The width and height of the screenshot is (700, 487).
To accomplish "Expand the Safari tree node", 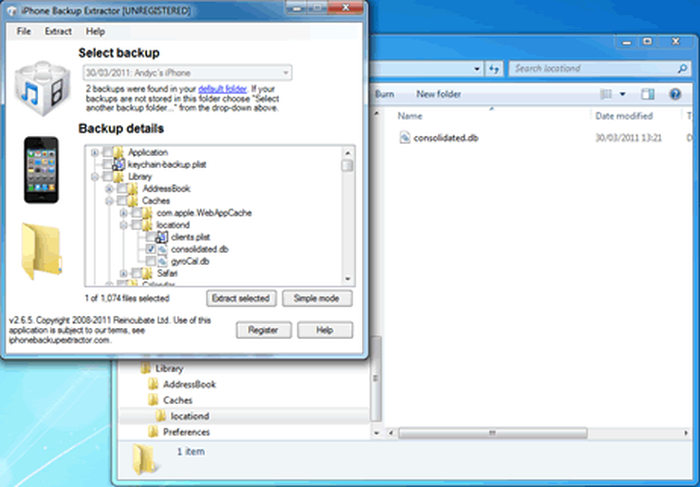I will pyautogui.click(x=124, y=273).
